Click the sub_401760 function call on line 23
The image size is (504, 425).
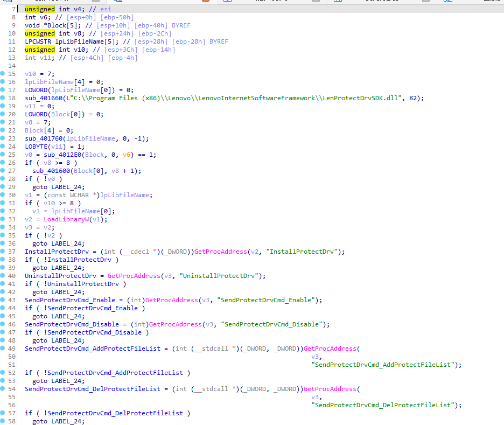pos(44,138)
